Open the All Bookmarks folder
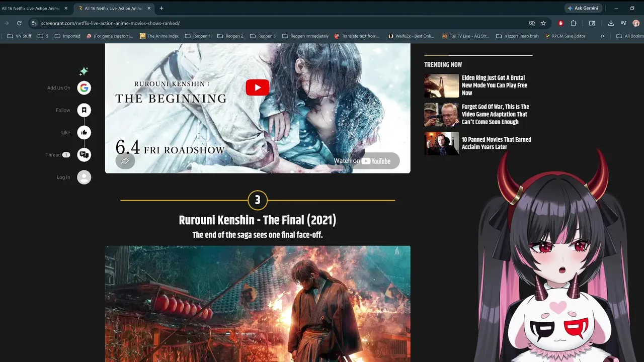 point(629,36)
